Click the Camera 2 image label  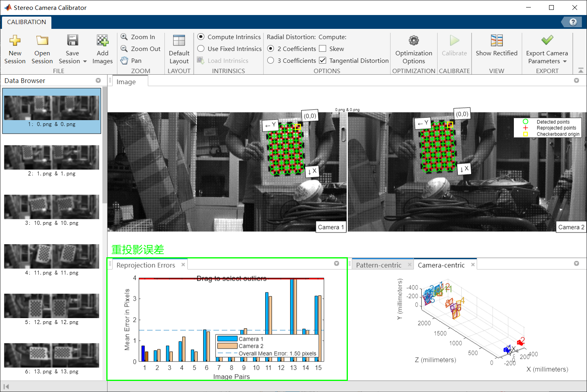[571, 227]
